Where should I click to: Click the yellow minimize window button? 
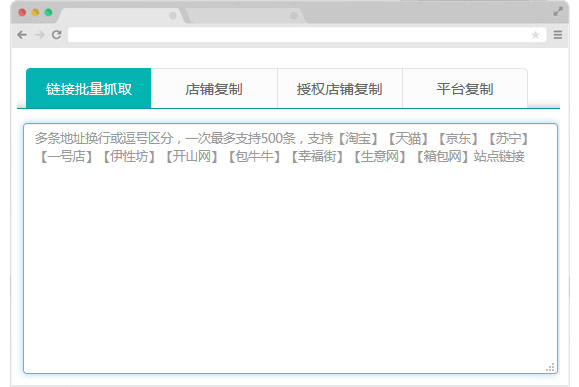point(35,13)
